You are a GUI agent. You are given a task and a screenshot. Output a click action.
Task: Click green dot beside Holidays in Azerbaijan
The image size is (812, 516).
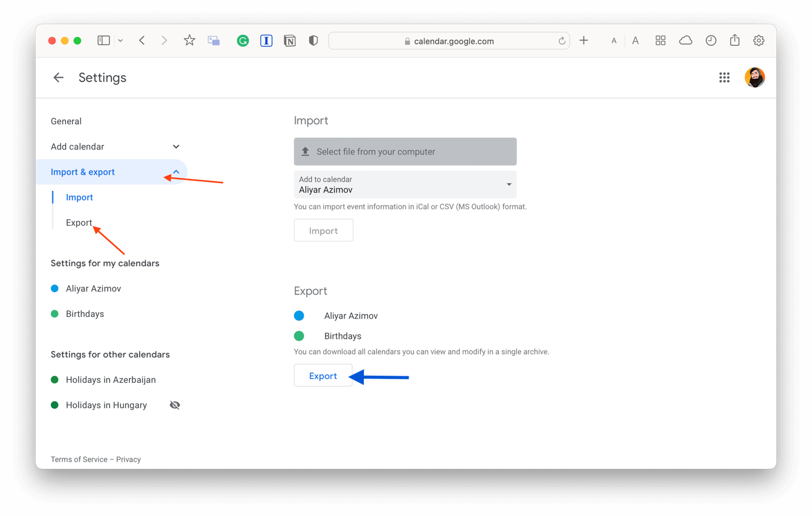point(55,380)
